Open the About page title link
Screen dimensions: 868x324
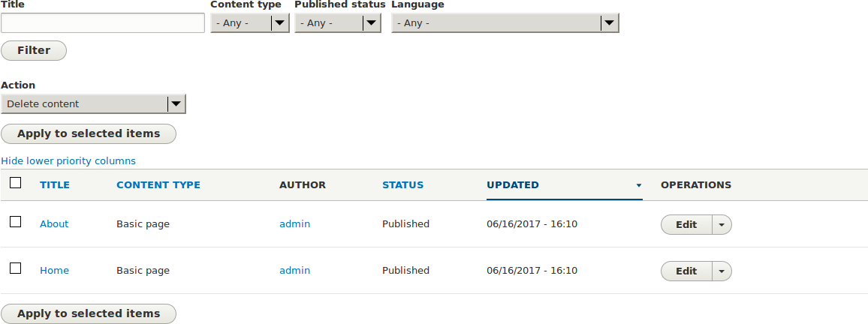point(54,224)
